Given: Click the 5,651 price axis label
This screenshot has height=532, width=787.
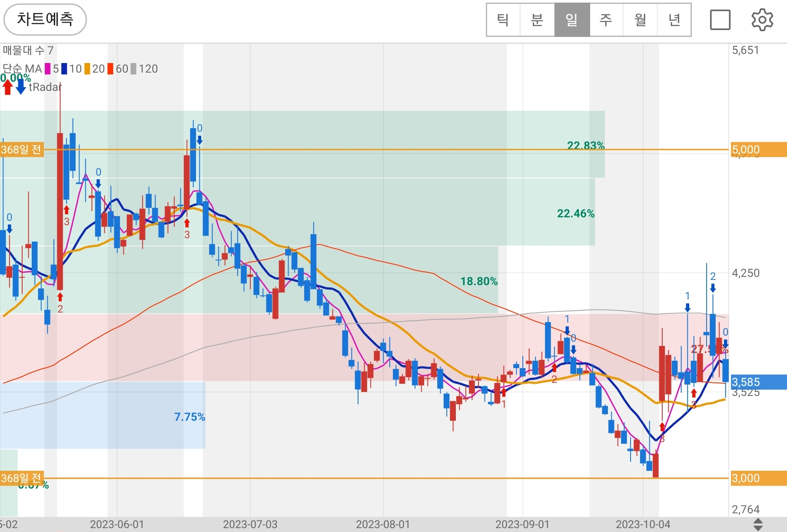Looking at the screenshot, I should [x=745, y=50].
